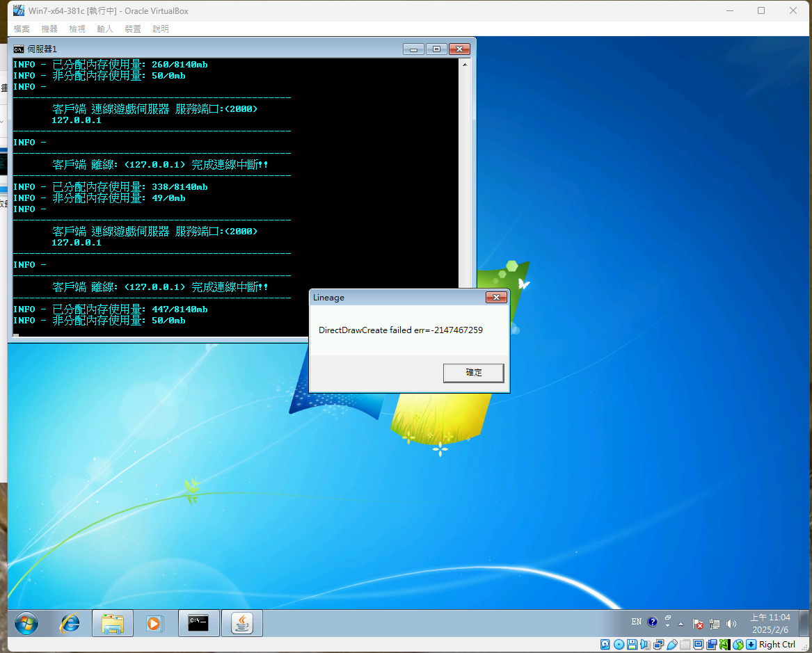Switch to the Java application taskbar item
This screenshot has width=812, height=653.
pos(242,623)
